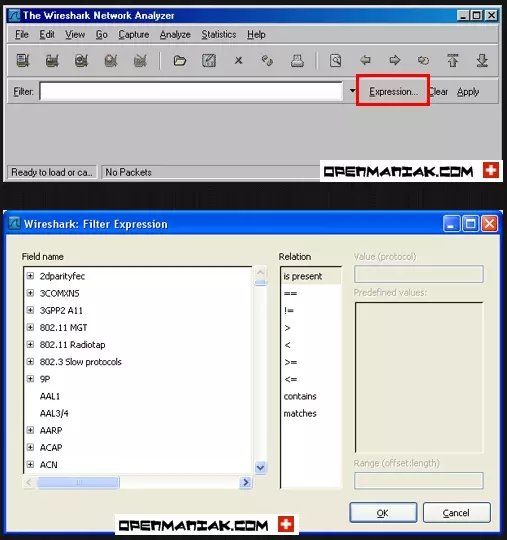Open the File menu

pos(22,34)
